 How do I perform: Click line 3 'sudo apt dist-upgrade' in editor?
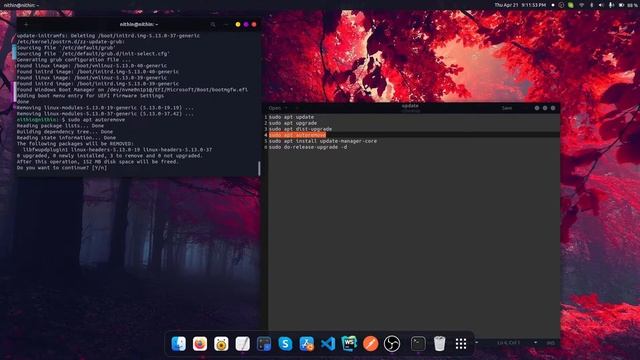click(x=300, y=129)
